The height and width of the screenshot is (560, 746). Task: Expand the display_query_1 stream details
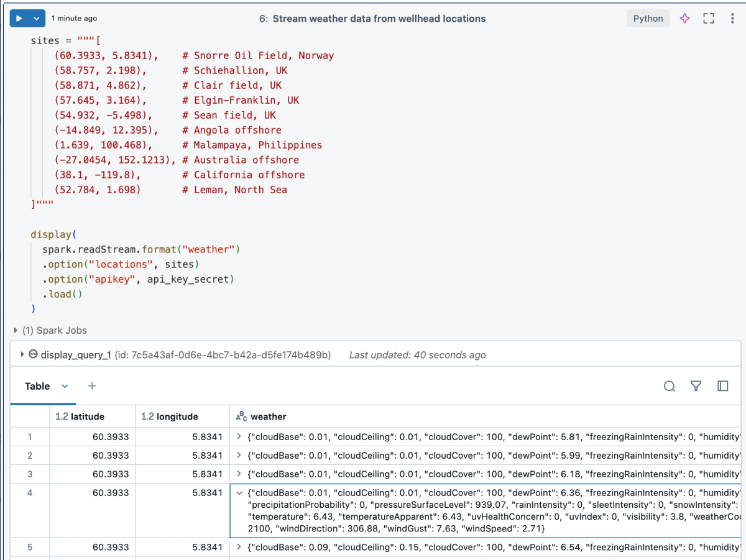coord(22,354)
